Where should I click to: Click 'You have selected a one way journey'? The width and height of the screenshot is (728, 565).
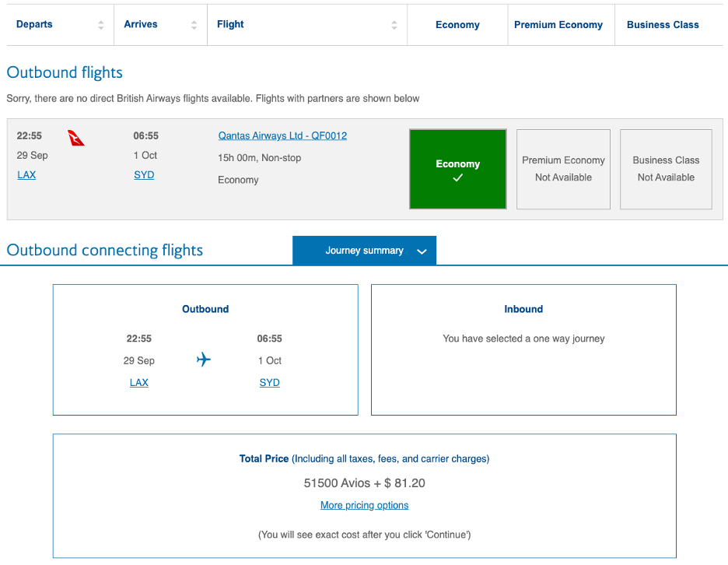click(523, 339)
